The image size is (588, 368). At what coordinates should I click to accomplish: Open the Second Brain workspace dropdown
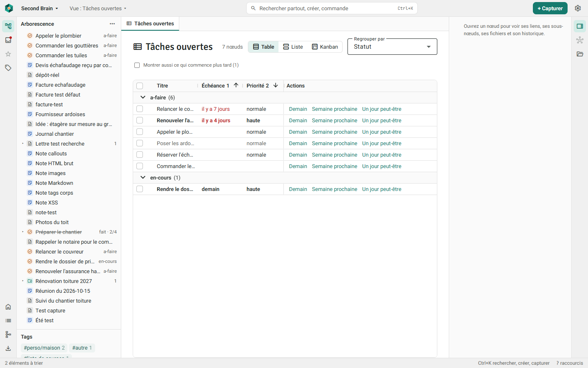(40, 8)
